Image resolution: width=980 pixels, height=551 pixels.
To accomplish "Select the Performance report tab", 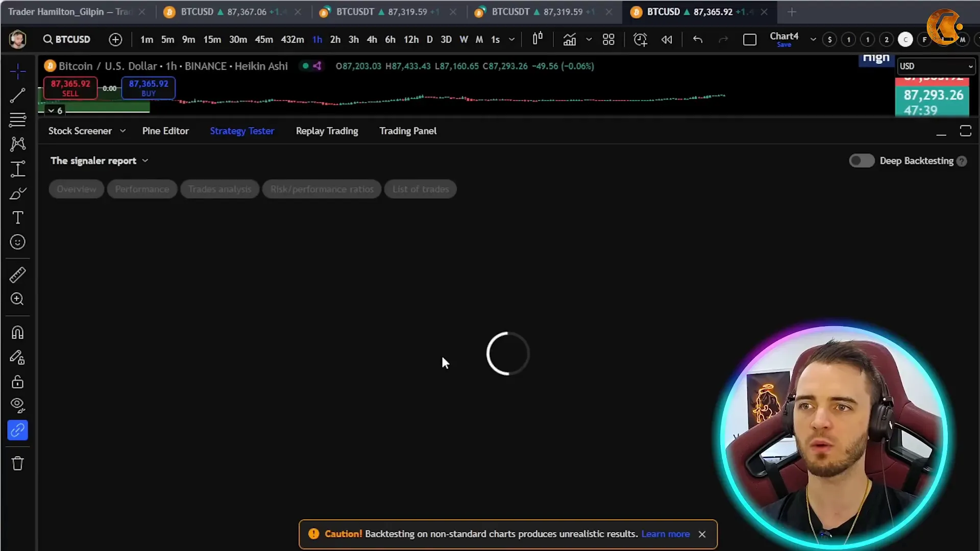I will point(142,189).
